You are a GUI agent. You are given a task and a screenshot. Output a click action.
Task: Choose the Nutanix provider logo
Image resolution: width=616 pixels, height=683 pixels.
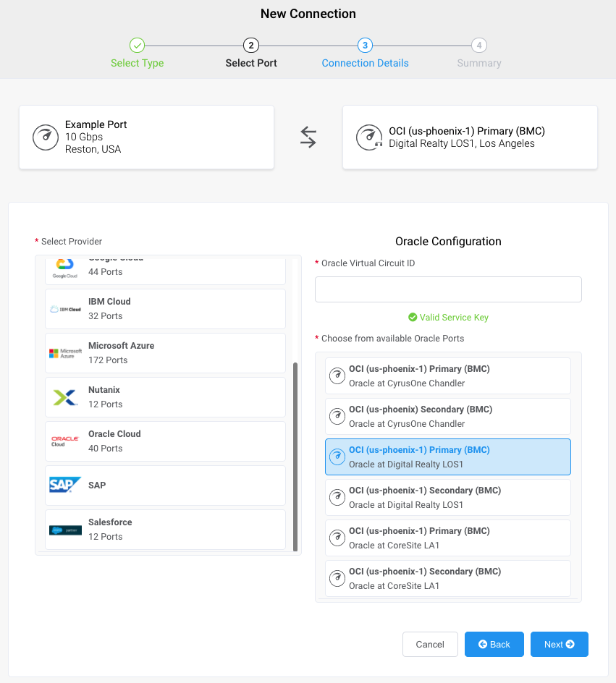tap(65, 397)
